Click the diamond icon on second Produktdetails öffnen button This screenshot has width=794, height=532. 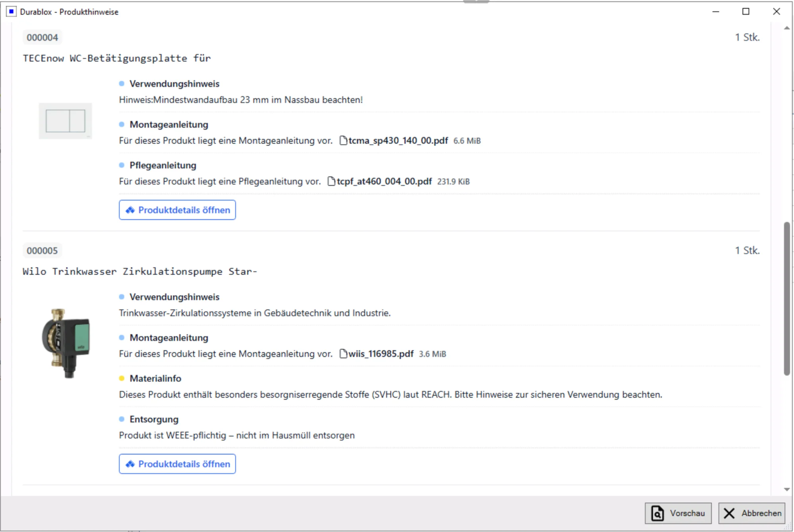pos(130,464)
